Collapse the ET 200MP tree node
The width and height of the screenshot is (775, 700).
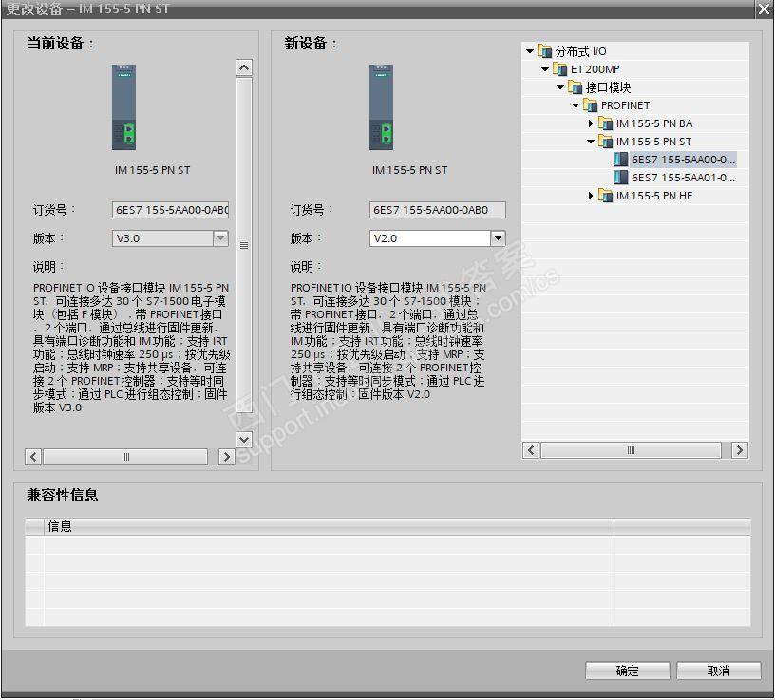pos(545,69)
